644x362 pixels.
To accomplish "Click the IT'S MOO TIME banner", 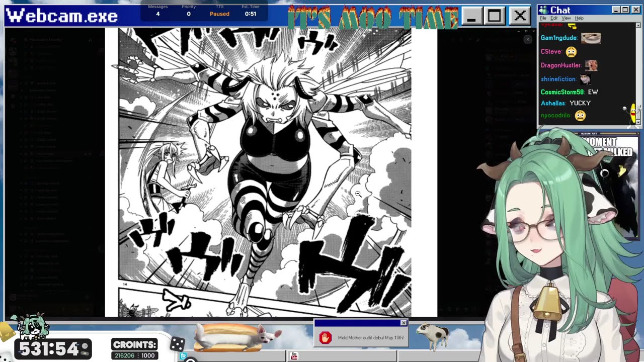I will [x=372, y=17].
